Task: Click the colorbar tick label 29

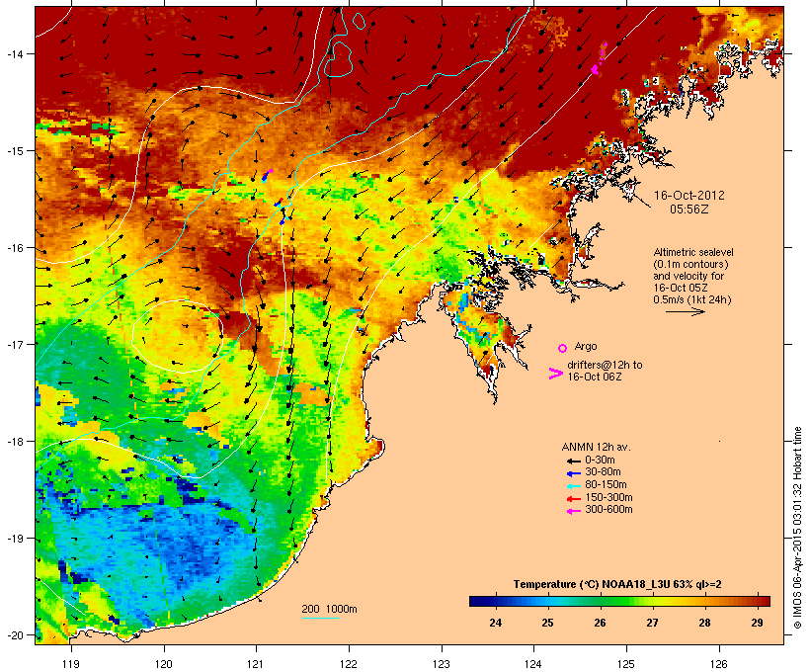Action: [757, 623]
